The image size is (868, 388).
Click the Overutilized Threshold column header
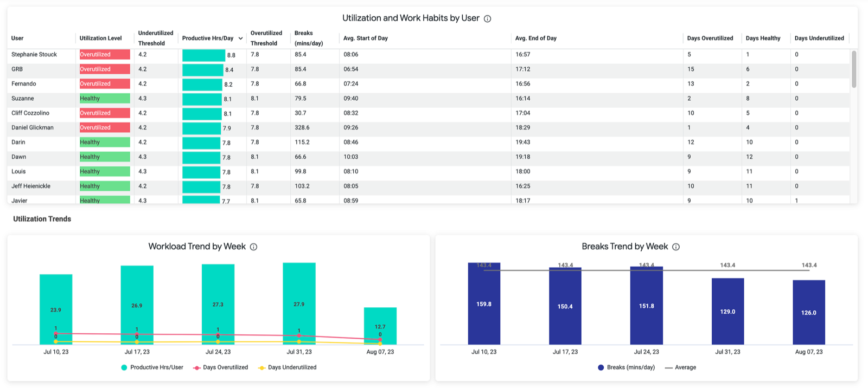[266, 38]
